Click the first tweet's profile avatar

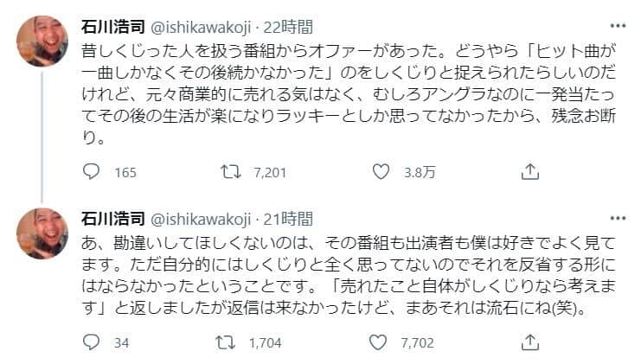(42, 40)
